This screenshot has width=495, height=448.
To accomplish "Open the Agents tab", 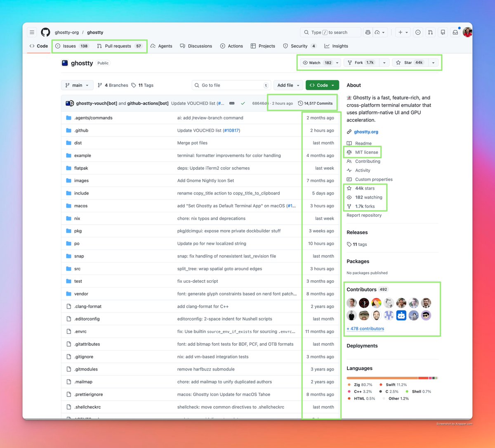I will pyautogui.click(x=161, y=46).
